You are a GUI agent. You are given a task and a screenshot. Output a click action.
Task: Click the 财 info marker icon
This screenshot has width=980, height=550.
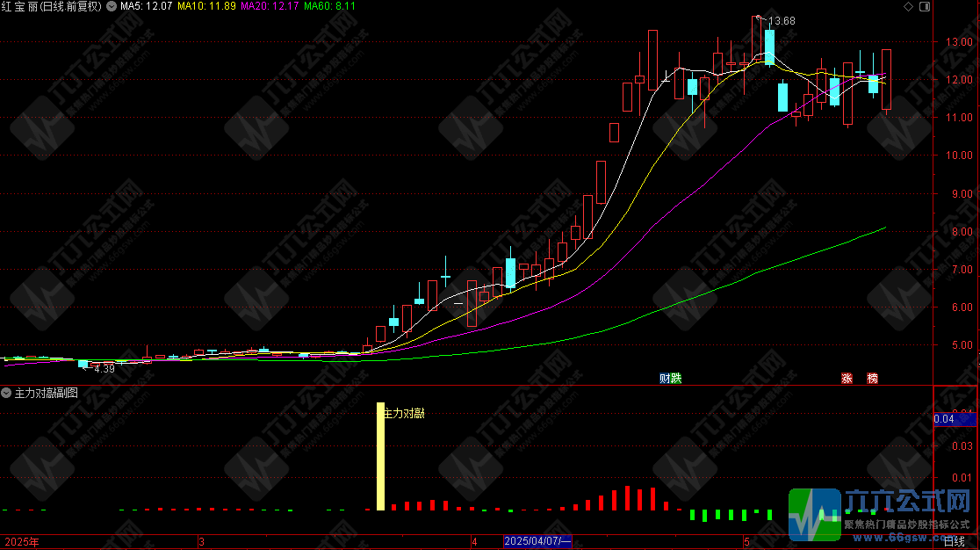point(665,379)
